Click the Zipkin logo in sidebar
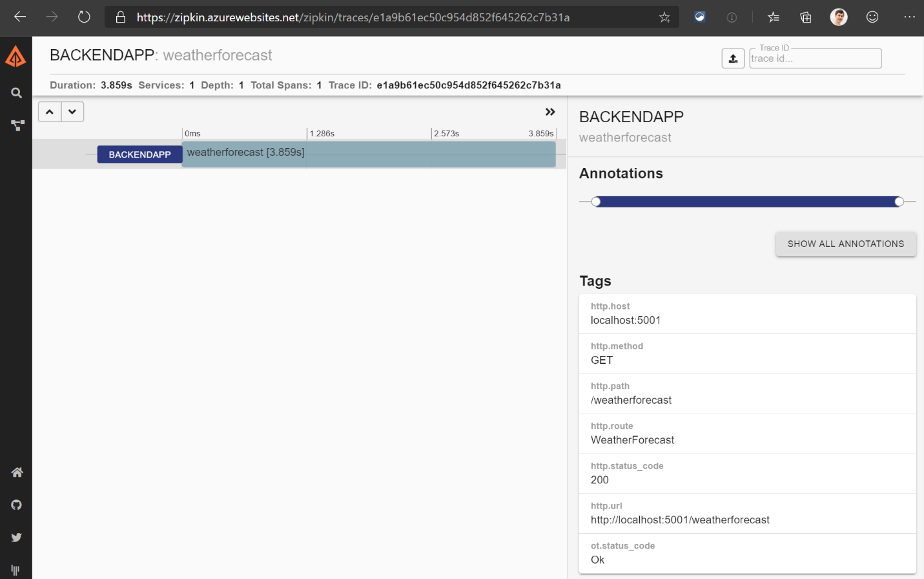 (15, 58)
